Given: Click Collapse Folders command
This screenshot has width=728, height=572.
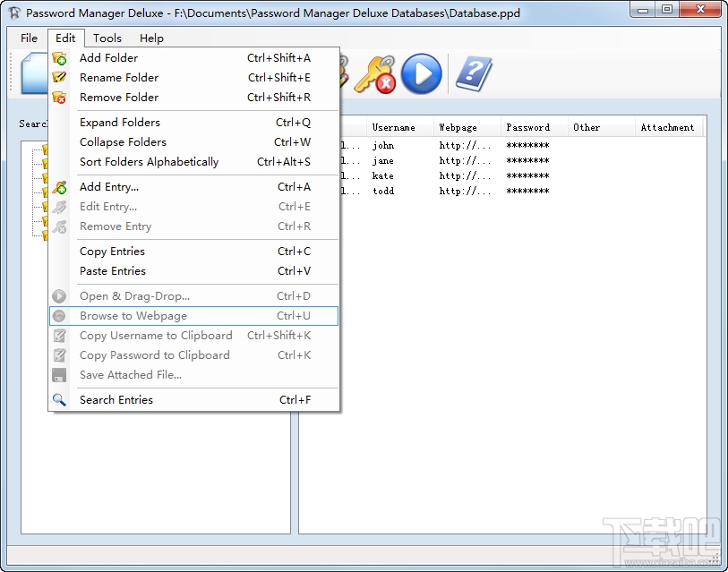Looking at the screenshot, I should [122, 141].
